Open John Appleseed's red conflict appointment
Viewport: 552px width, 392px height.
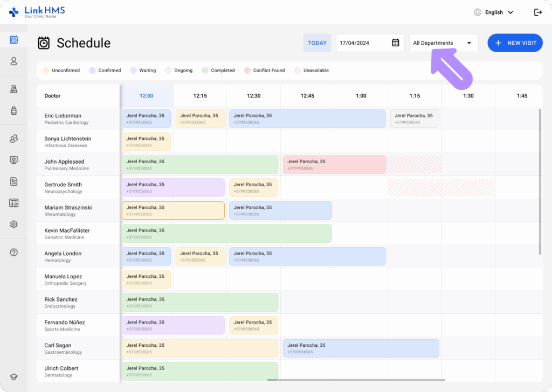click(334, 165)
